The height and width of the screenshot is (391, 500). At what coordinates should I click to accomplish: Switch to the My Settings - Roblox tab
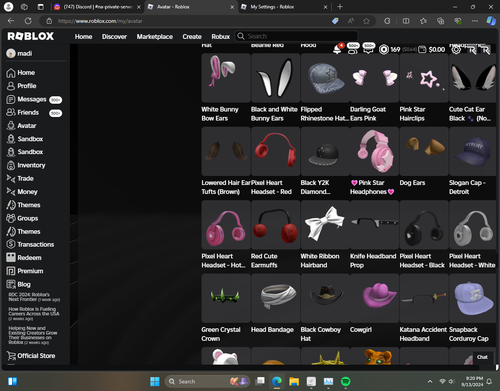pyautogui.click(x=284, y=7)
